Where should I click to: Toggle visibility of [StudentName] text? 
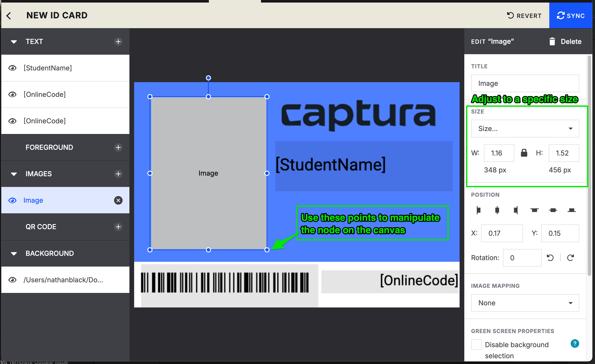point(12,68)
